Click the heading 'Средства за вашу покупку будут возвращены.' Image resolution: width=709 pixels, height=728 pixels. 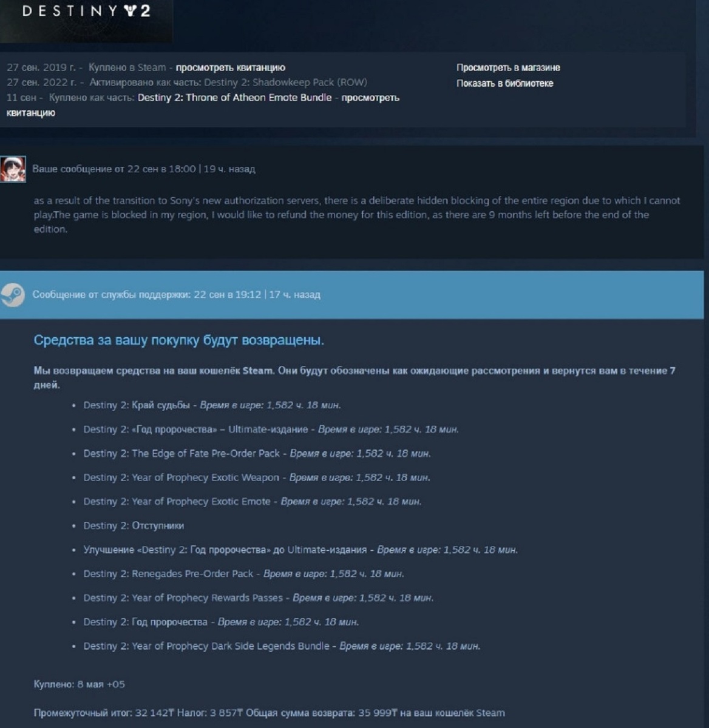tap(179, 340)
